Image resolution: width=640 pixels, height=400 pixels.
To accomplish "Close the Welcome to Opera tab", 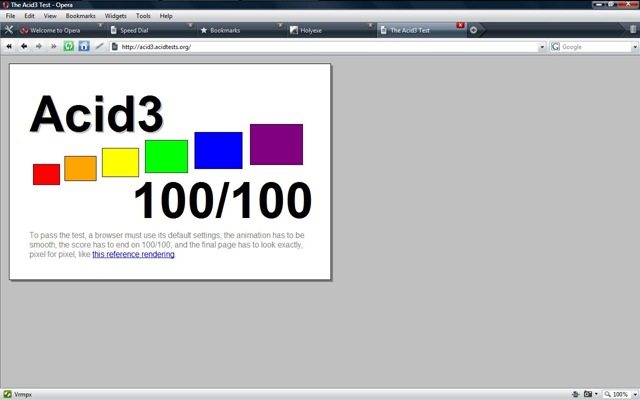I will tap(100, 25).
